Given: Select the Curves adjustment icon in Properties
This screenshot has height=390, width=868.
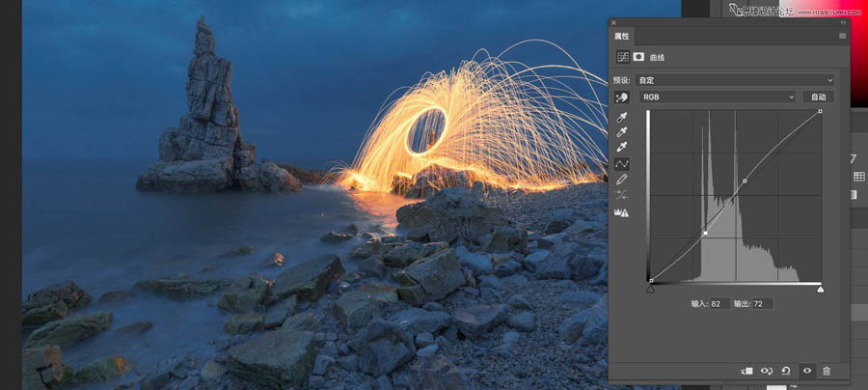Looking at the screenshot, I should [623, 57].
